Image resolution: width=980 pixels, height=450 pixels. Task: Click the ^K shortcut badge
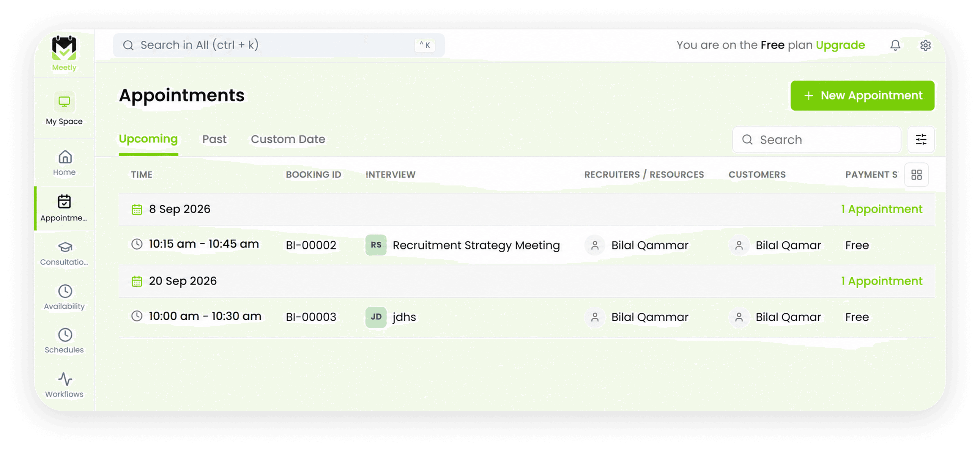click(x=425, y=45)
